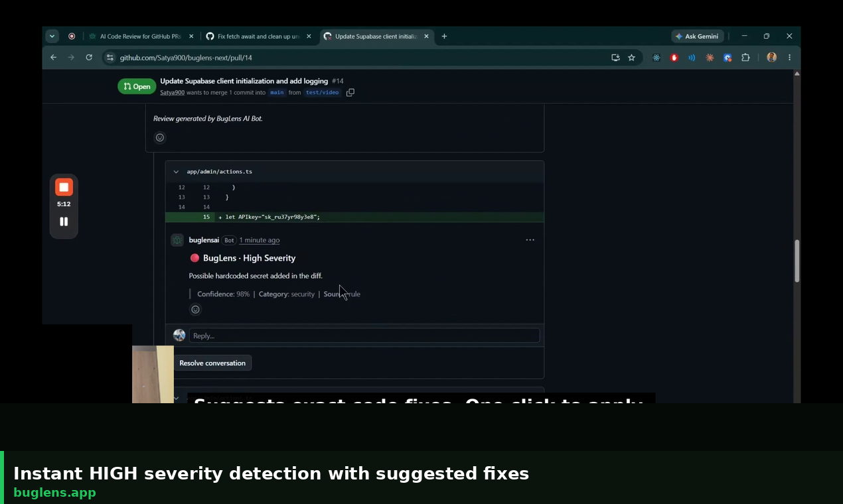Screen dimensions: 843x504
Task: Click the Ask Gemini button
Action: [697, 36]
